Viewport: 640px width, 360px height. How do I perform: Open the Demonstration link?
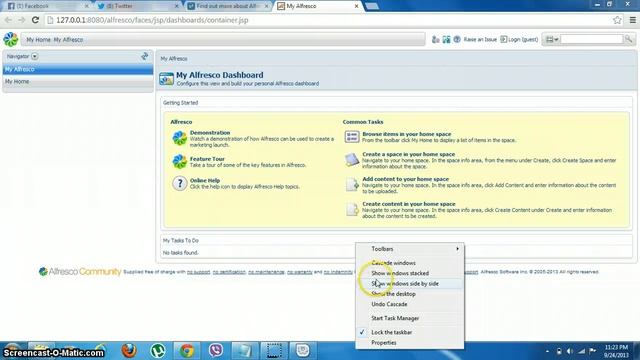coord(210,133)
